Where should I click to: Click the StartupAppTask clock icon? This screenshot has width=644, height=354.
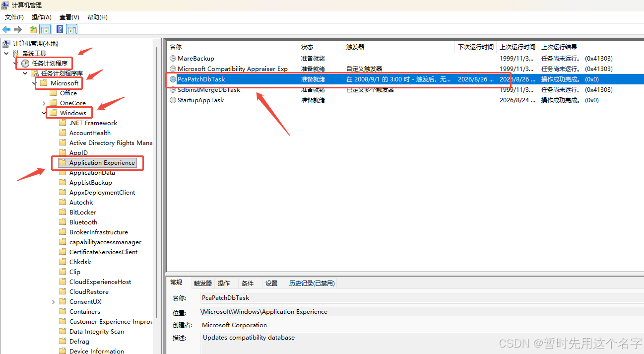pos(173,100)
